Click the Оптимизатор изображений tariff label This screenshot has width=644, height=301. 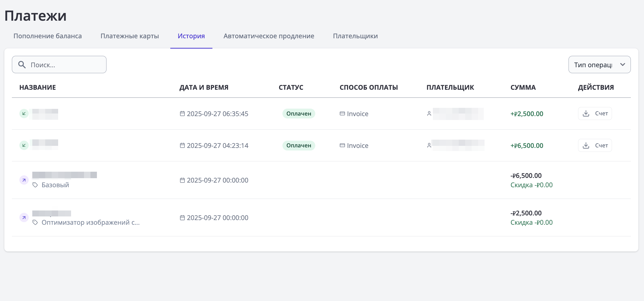coord(90,222)
